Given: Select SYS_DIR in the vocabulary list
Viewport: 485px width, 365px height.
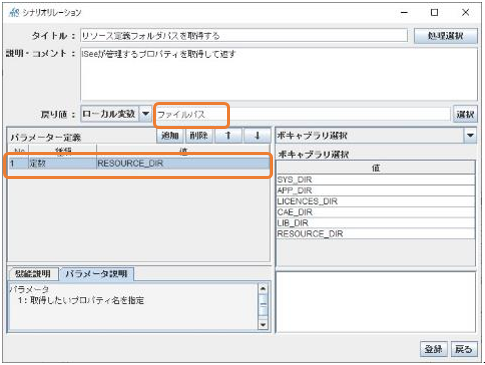Looking at the screenshot, I should click(x=376, y=180).
